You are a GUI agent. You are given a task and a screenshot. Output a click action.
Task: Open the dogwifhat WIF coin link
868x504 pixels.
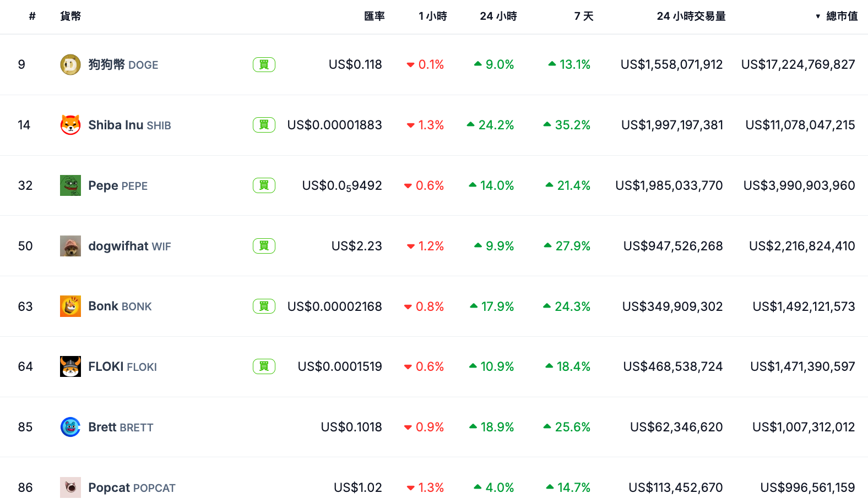[129, 246]
